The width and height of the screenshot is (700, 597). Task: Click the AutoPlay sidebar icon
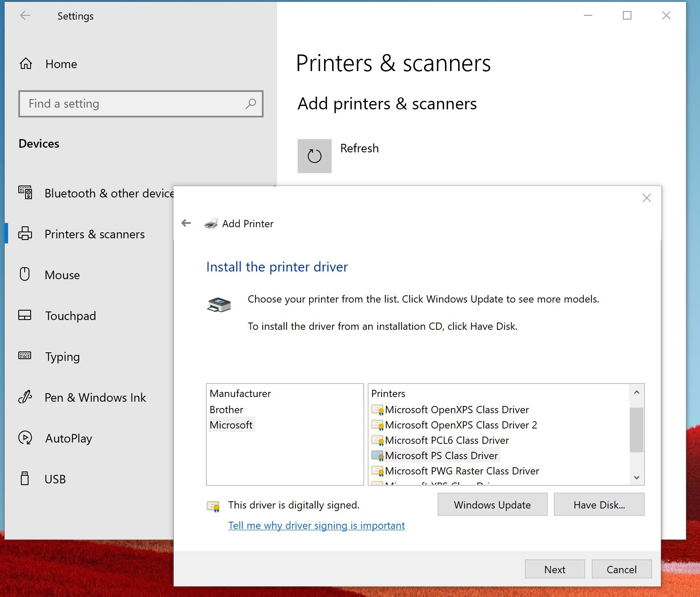click(25, 438)
